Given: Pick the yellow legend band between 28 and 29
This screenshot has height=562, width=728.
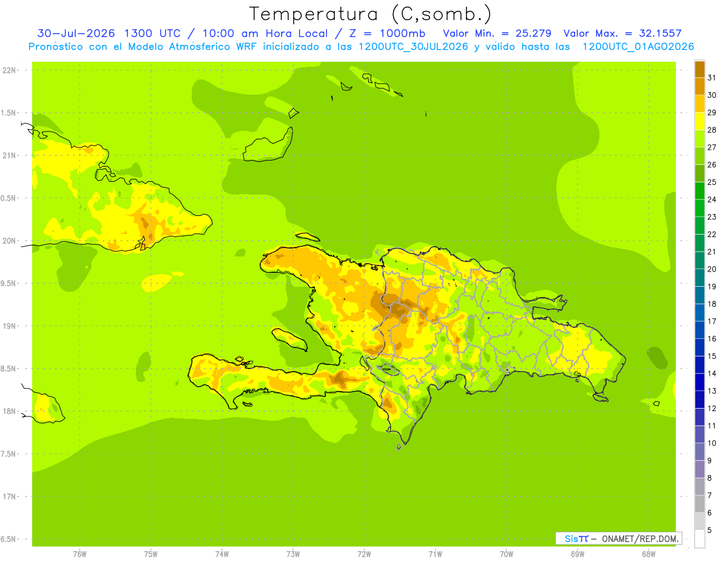Looking at the screenshot, I should pyautogui.click(x=699, y=121).
